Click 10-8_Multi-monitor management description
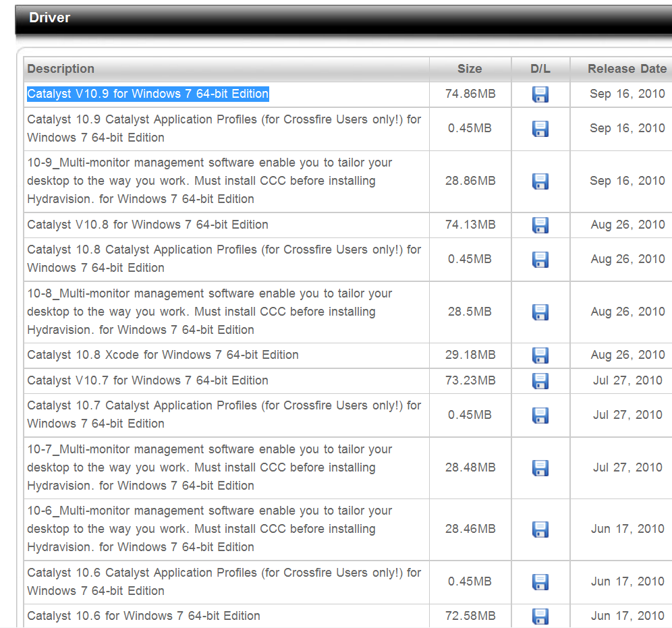672x628 pixels. pos(210,312)
